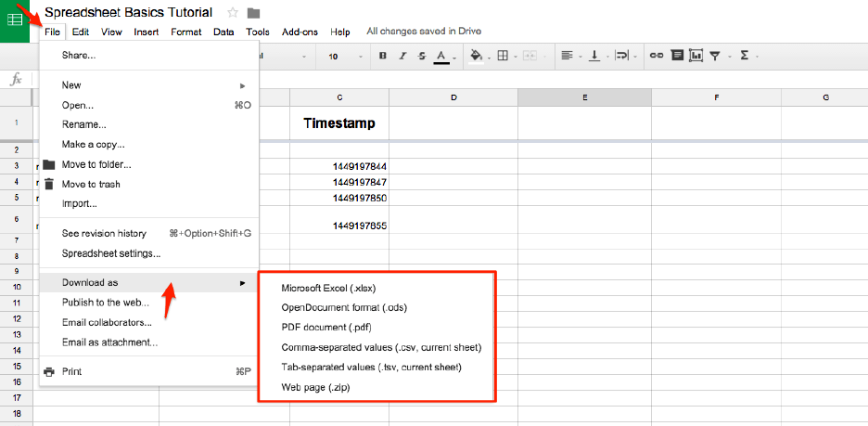Viewport: 868px width, 426px height.
Task: Open the Help menu
Action: [340, 32]
